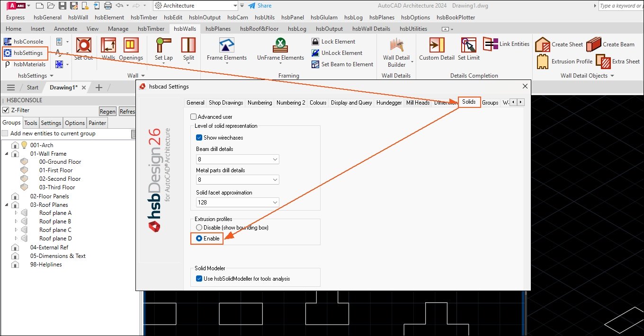Click the Split wall tool
This screenshot has height=336, width=644.
click(188, 51)
